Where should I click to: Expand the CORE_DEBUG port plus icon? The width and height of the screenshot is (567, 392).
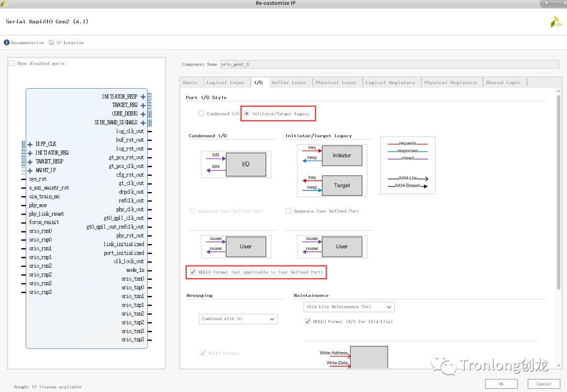tap(143, 114)
